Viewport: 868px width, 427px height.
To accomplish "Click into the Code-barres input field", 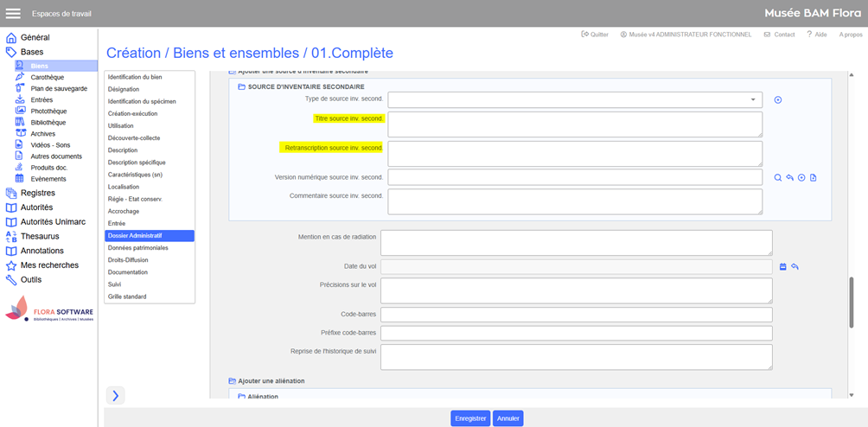I will [576, 314].
